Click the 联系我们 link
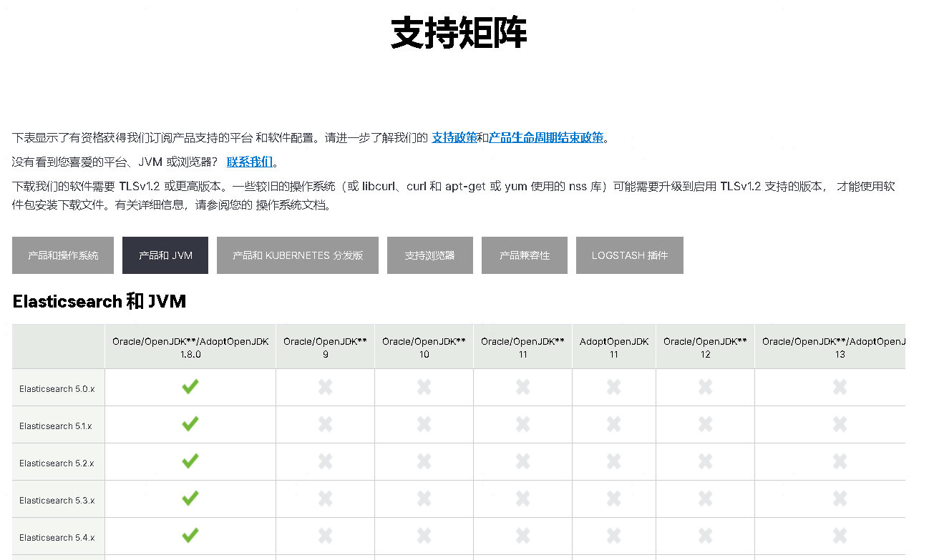The height and width of the screenshot is (560, 929). pos(250,162)
